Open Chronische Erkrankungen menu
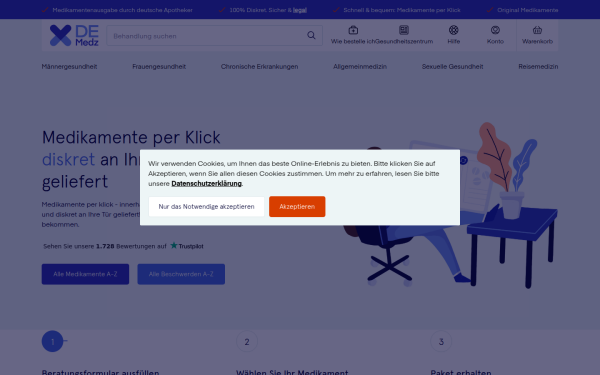Screen dimensions: 600x375 click(x=259, y=67)
